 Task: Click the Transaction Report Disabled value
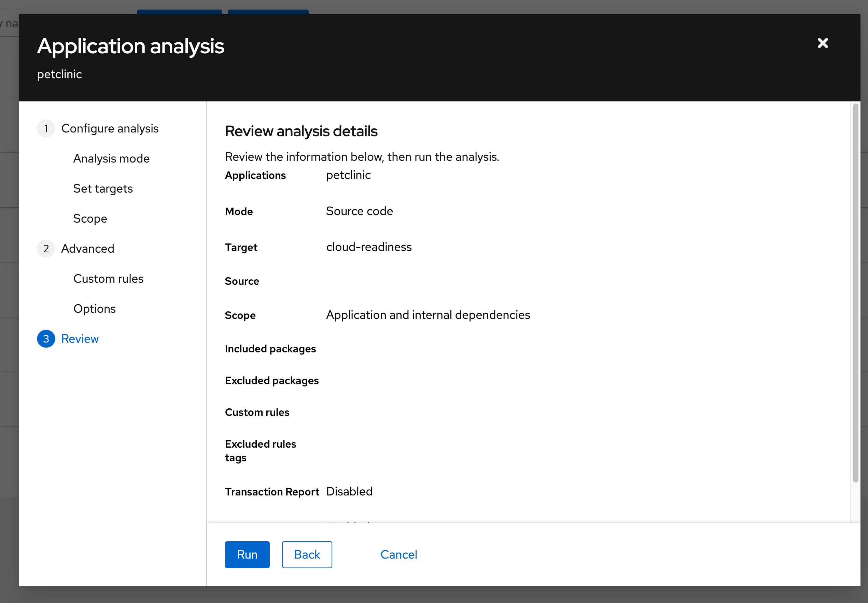(x=349, y=491)
